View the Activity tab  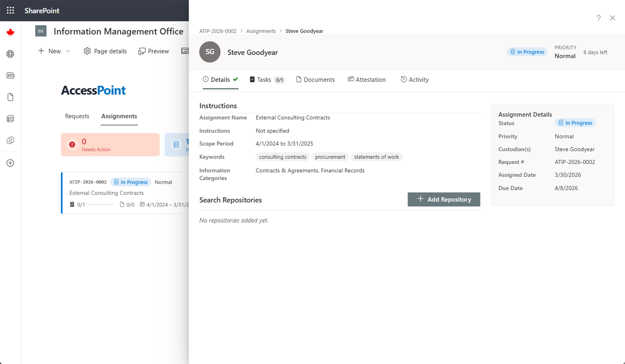[x=414, y=80]
